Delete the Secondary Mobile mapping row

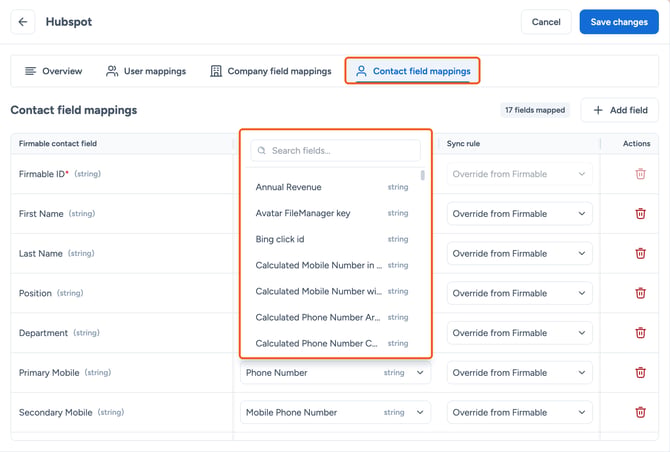pos(640,412)
